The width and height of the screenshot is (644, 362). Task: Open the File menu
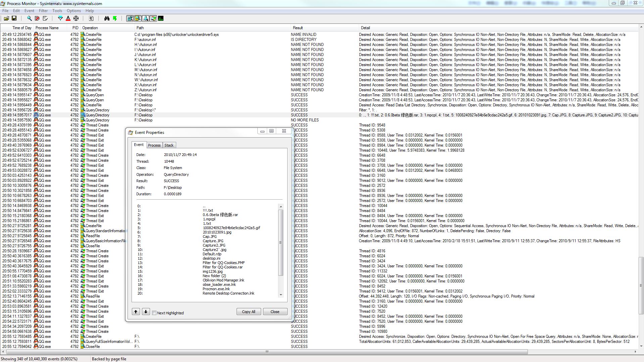point(5,11)
